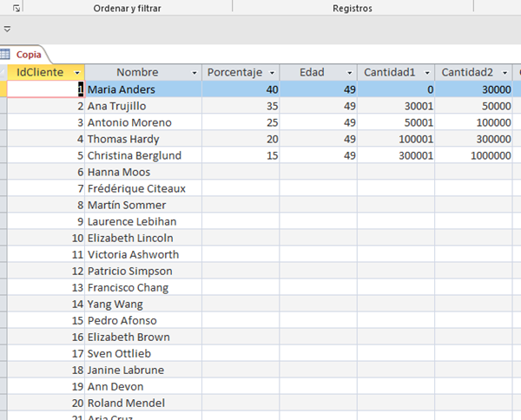Viewport: 521px width, 420px height.
Task: Open the Edad column filter dropdown
Action: pyautogui.click(x=350, y=73)
